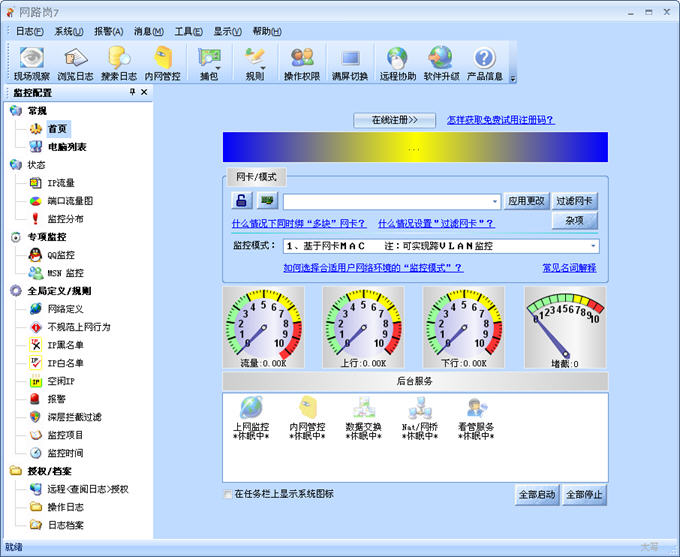
Task: Open the 报警(A) menu
Action: 108,31
